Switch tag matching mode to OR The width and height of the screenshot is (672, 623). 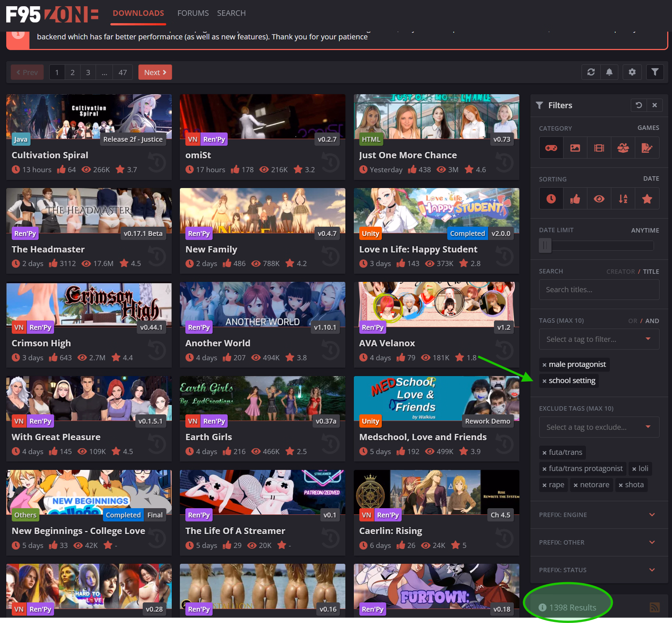click(632, 321)
